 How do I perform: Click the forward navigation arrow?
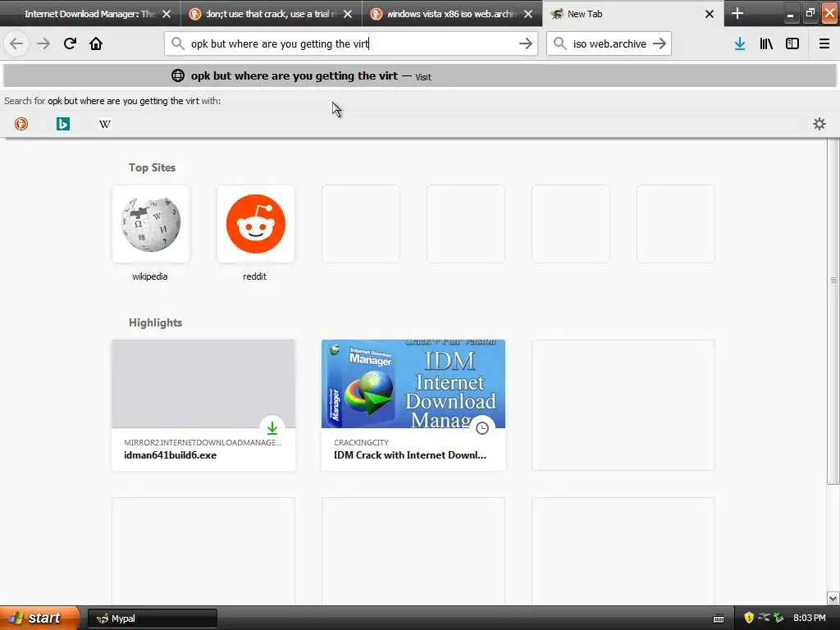click(x=43, y=43)
